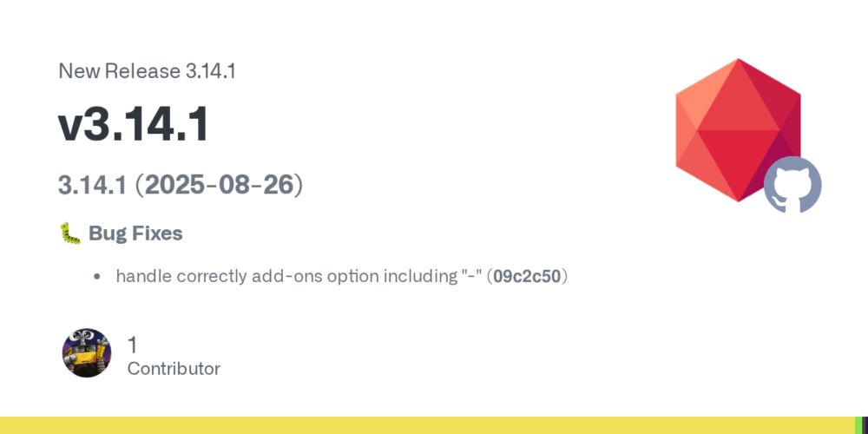868x434 pixels.
Task: Open the GitHub Octocat badge icon
Action: coord(792,185)
